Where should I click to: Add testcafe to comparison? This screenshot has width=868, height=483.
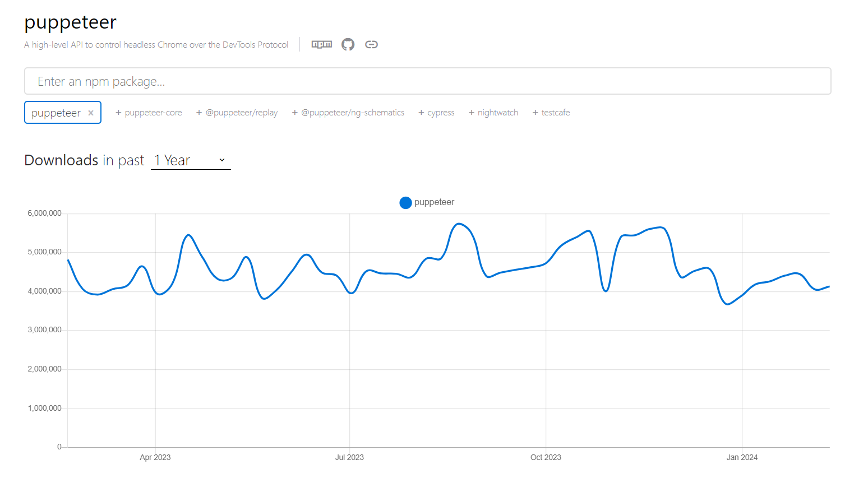(551, 113)
